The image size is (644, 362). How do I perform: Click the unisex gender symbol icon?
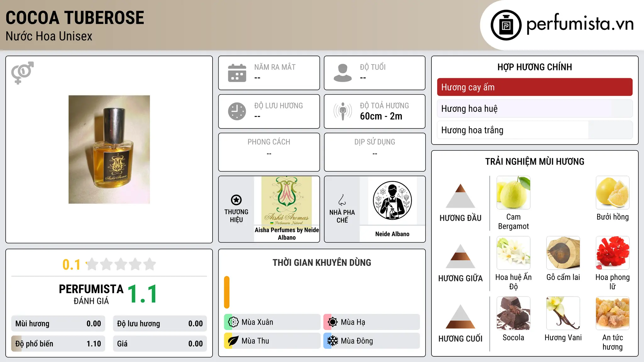point(22,73)
